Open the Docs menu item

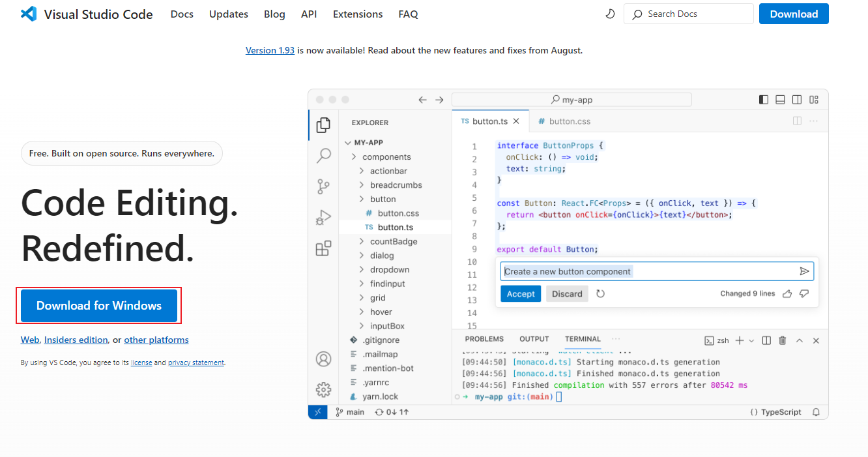[182, 14]
